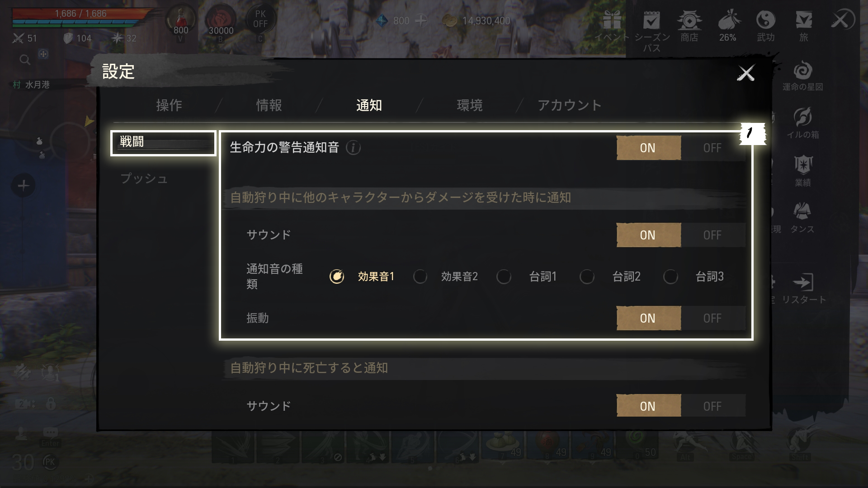Open the 武功 yin-yang icon
This screenshot has height=488, width=868.
(765, 20)
